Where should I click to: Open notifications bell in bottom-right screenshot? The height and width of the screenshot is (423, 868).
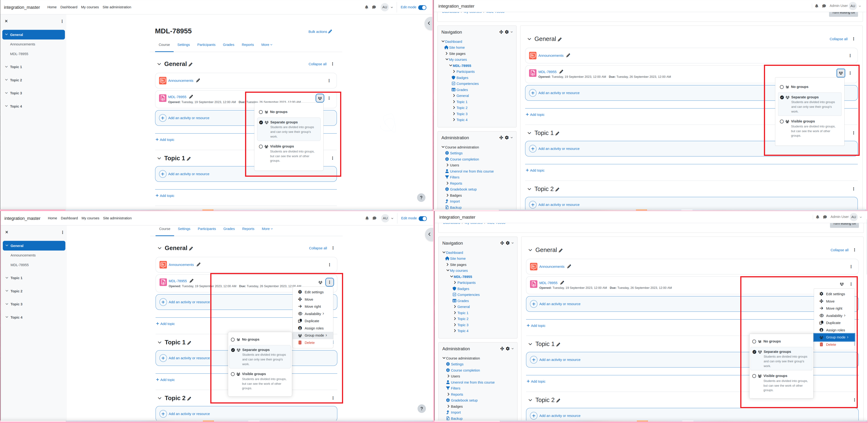817,217
